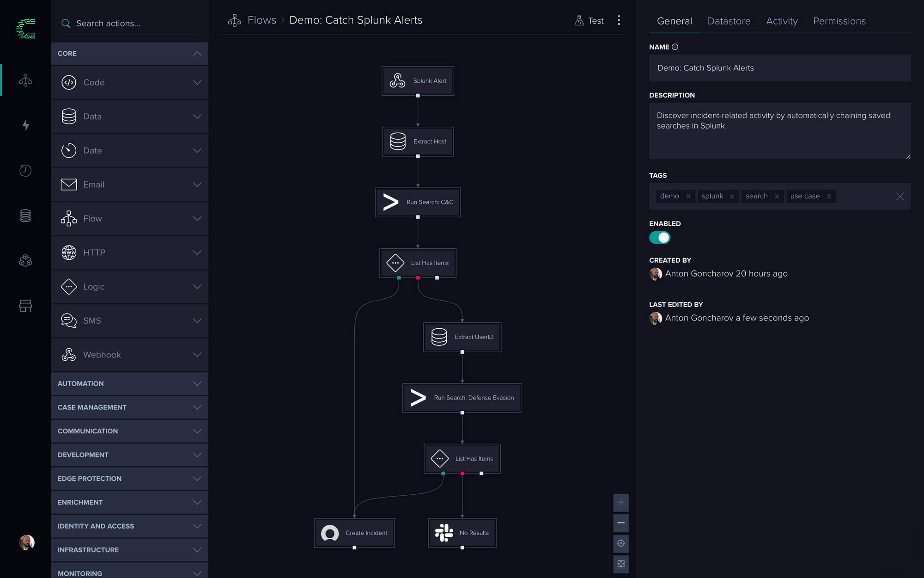Click the lightning bolt sidebar icon
The width and height of the screenshot is (924, 578).
click(26, 125)
